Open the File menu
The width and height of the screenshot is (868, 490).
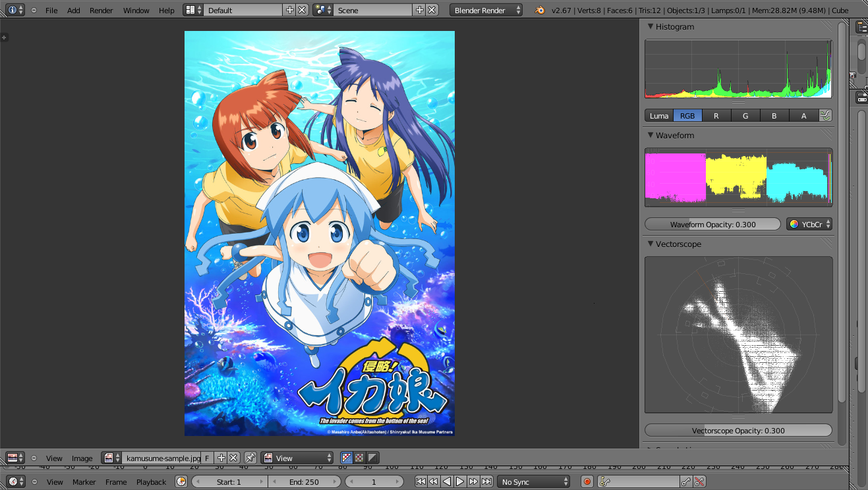[51, 11]
